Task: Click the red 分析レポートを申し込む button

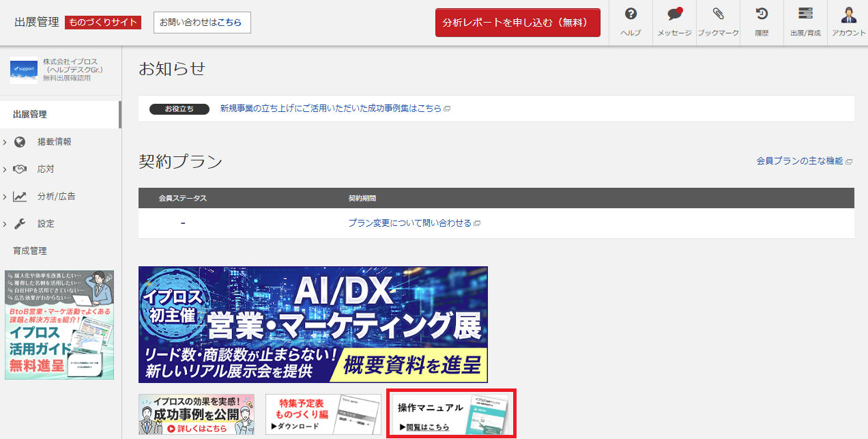Action: point(517,23)
